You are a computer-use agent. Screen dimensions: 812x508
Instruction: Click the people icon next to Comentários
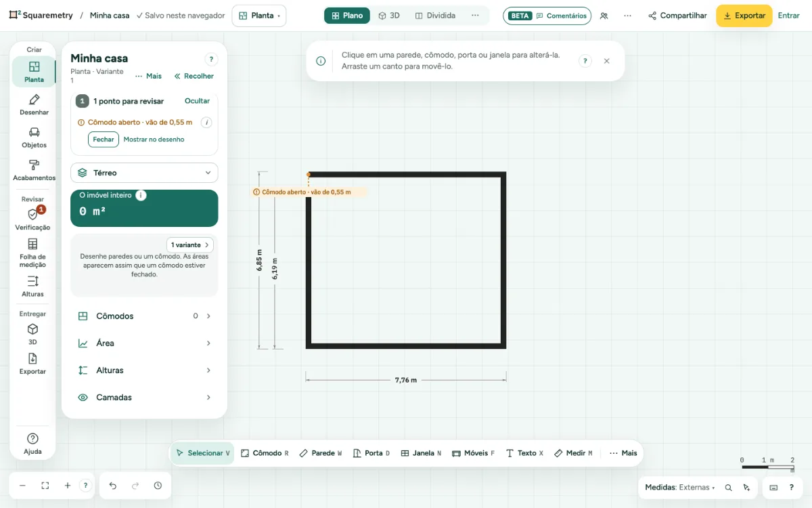[604, 16]
